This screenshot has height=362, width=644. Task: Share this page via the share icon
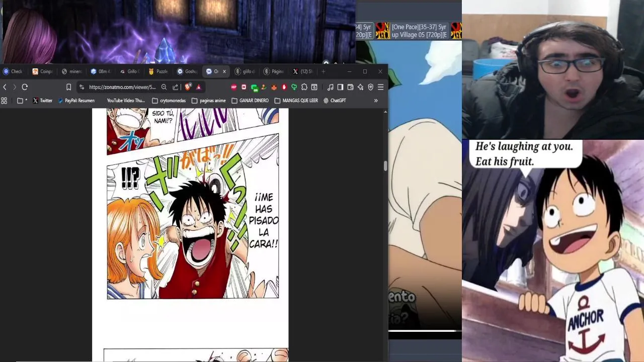coord(175,87)
